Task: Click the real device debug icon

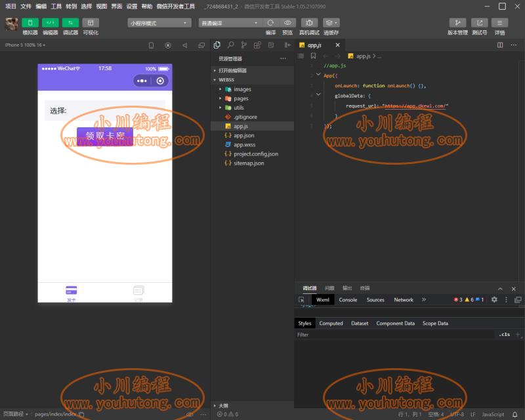Action: pos(309,23)
